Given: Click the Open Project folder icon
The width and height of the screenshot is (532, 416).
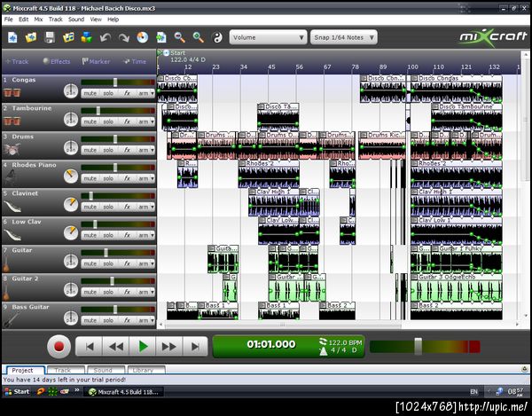Looking at the screenshot, I should tap(31, 37).
